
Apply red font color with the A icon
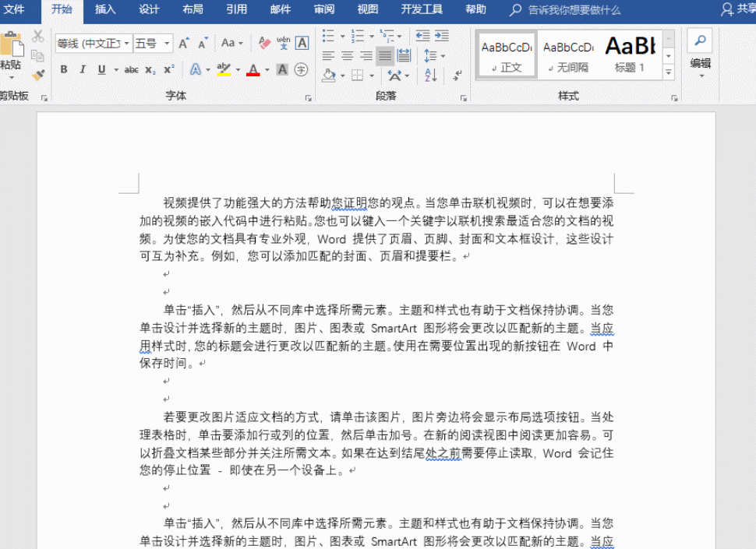click(253, 70)
